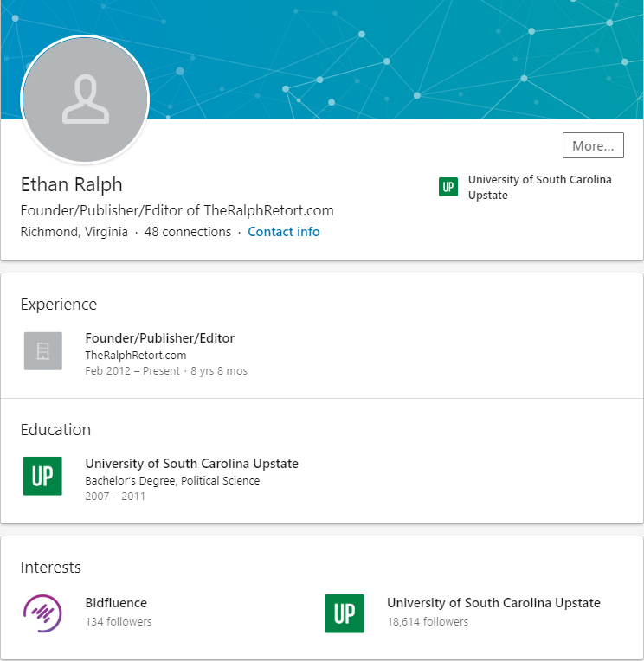Click the Richmond, Virginia location text
Screen dimensions: 644x661
tap(74, 232)
